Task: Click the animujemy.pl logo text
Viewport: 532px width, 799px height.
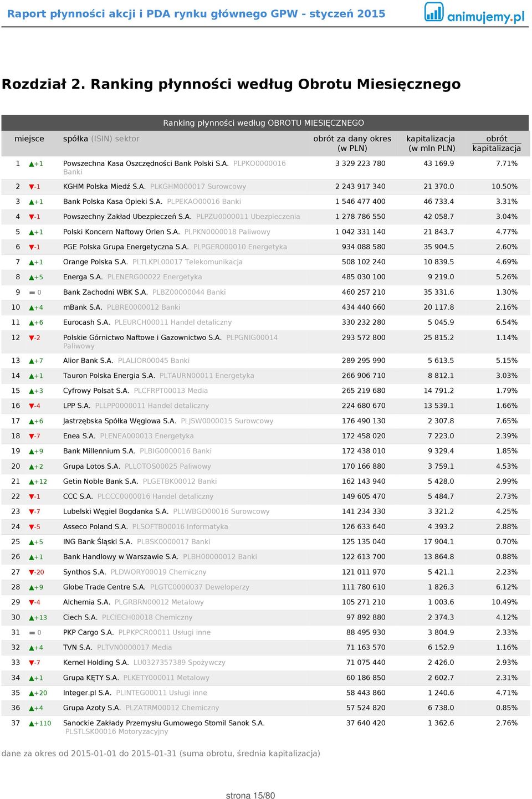Action: (485, 17)
